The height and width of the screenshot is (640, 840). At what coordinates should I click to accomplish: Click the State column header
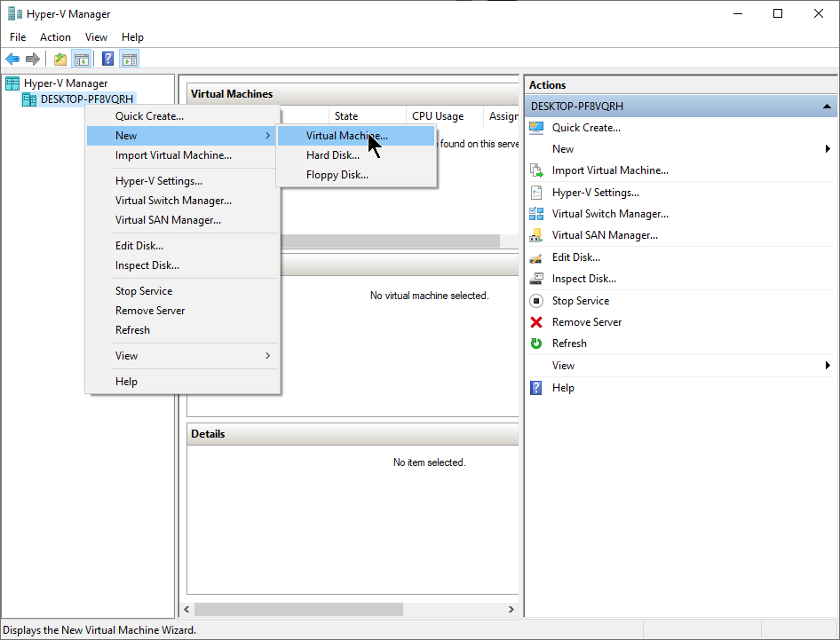coord(367,115)
